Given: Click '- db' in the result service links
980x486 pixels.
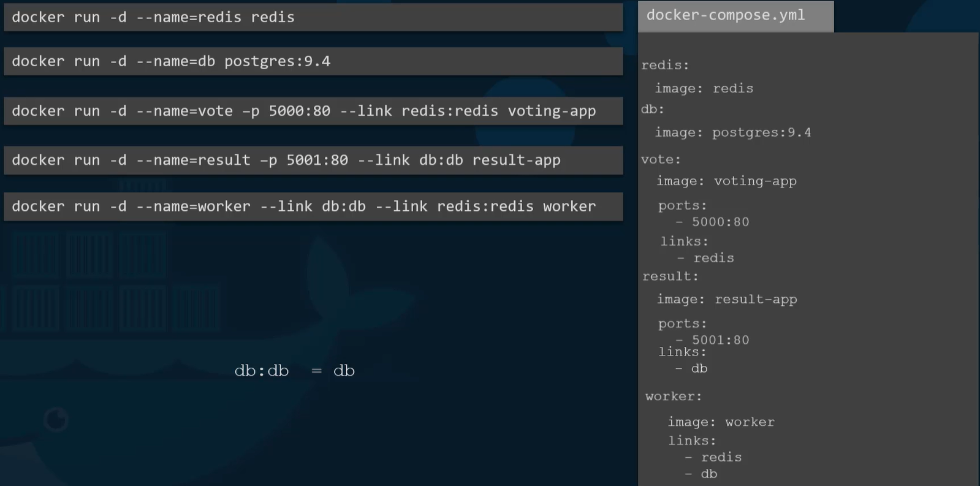Looking at the screenshot, I should click(691, 368).
